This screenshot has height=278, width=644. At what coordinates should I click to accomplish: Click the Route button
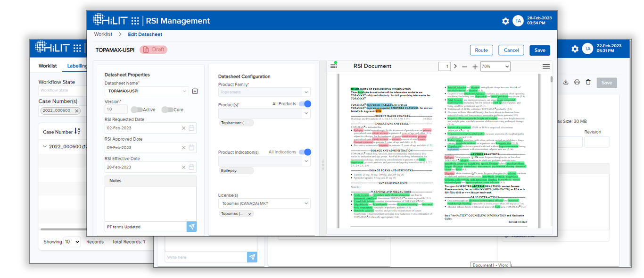tap(481, 50)
